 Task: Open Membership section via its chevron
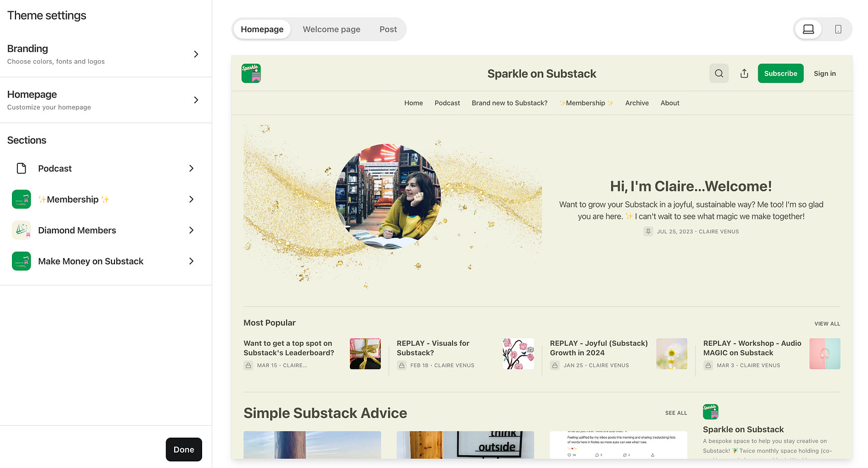tap(191, 199)
